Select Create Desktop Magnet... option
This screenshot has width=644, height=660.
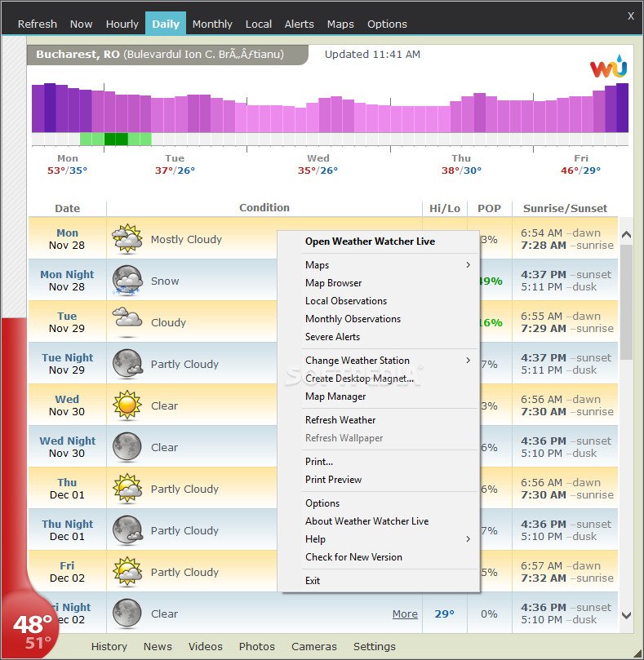pos(359,379)
